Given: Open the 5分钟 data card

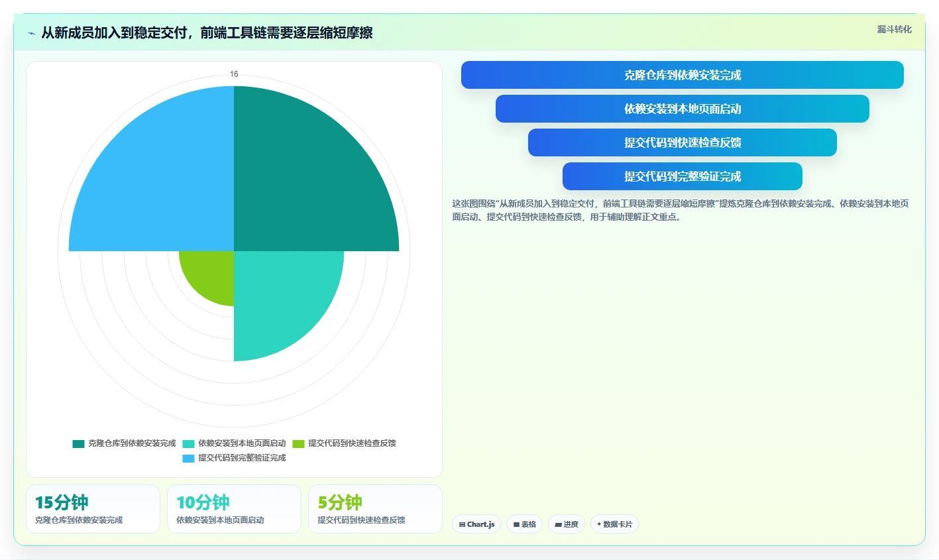Looking at the screenshot, I should pyautogui.click(x=375, y=509).
